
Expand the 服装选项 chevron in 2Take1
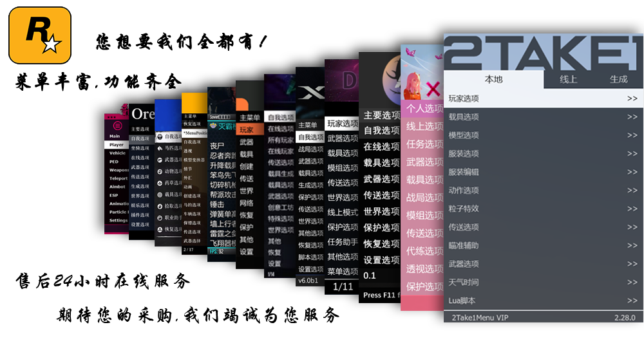click(632, 154)
